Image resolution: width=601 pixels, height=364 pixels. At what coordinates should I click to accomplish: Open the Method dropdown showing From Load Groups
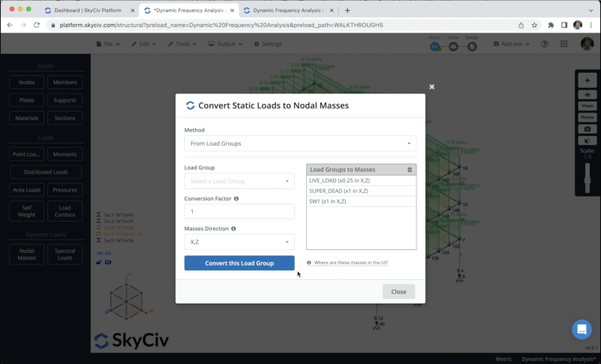[x=300, y=143]
